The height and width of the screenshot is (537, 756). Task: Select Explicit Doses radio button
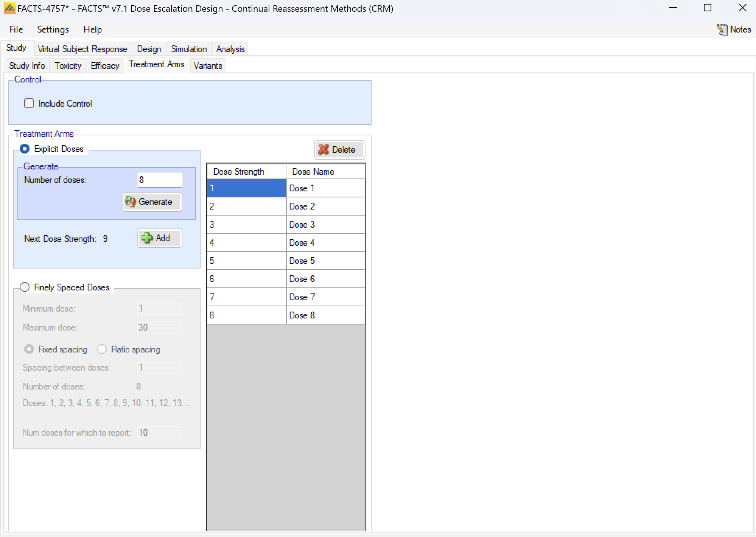tap(25, 149)
